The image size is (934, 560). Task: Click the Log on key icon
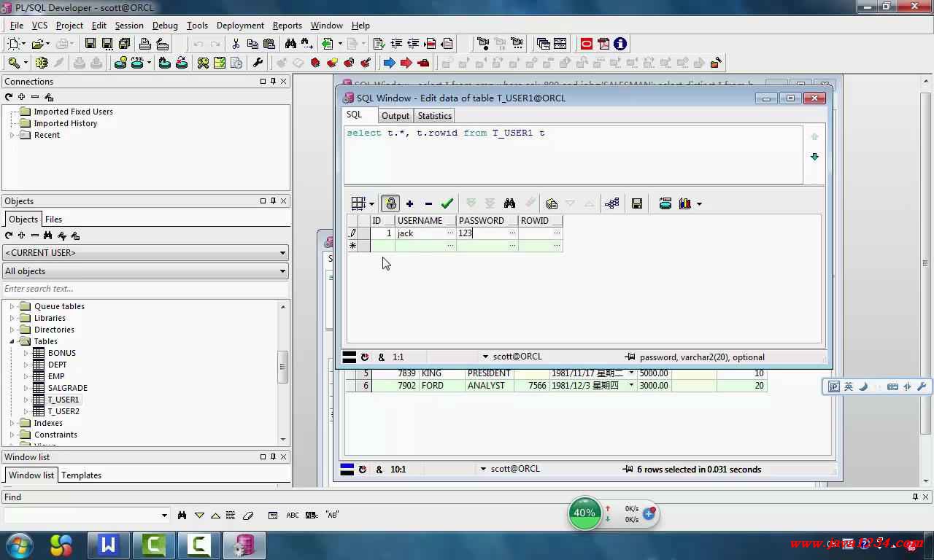(x=13, y=63)
